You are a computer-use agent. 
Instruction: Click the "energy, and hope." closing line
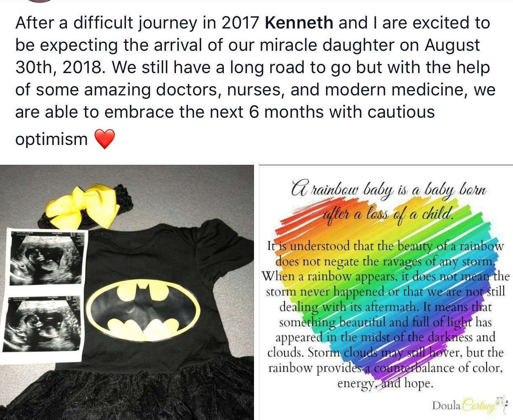click(x=385, y=383)
